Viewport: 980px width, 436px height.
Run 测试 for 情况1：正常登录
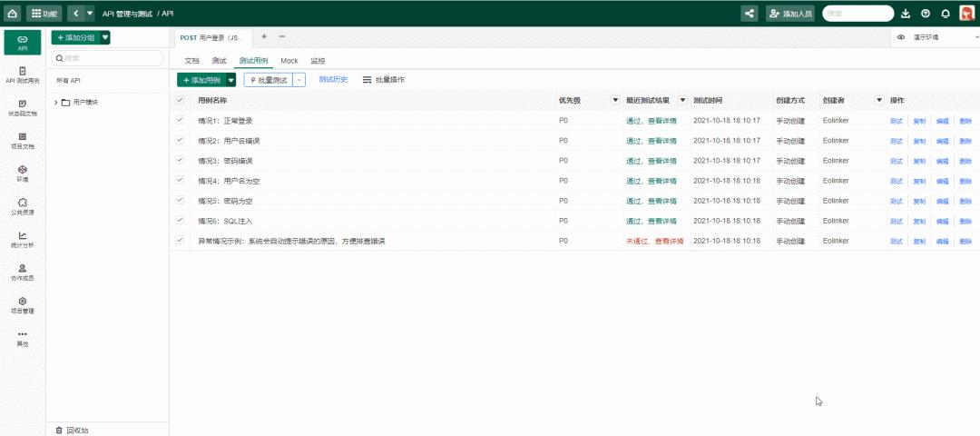pos(897,121)
